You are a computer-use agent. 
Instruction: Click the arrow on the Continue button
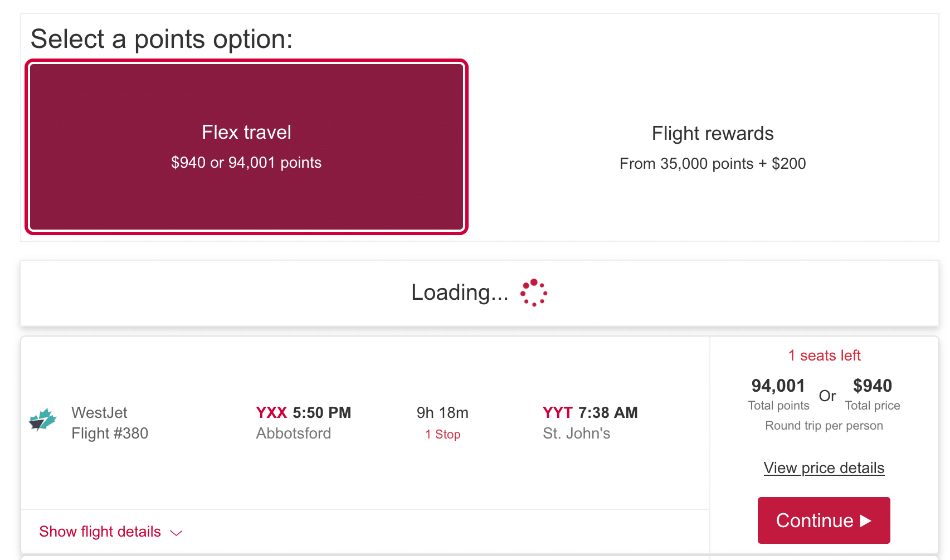tap(866, 520)
